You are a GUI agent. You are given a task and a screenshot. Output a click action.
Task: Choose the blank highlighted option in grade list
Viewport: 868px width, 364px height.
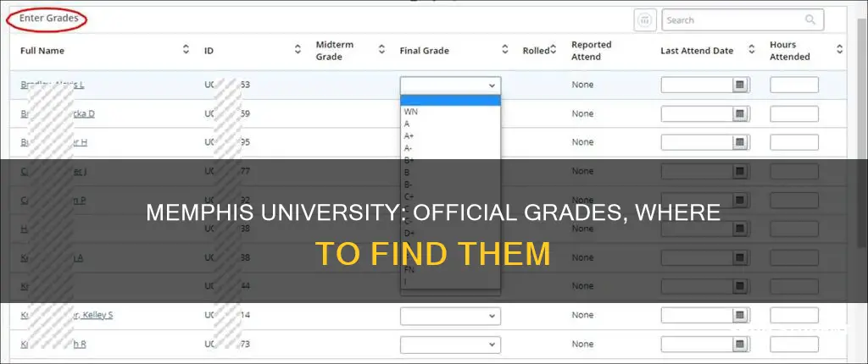tap(451, 100)
